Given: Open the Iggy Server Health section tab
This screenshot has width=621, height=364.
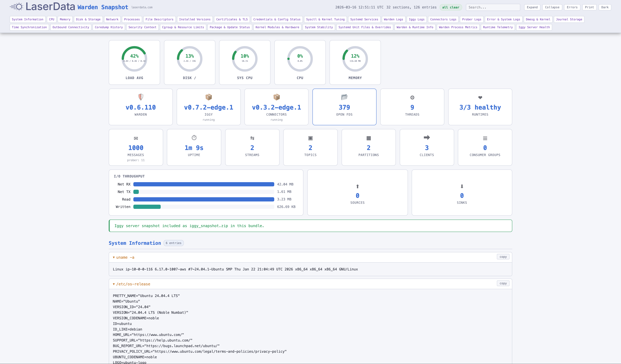Looking at the screenshot, I should [534, 27].
